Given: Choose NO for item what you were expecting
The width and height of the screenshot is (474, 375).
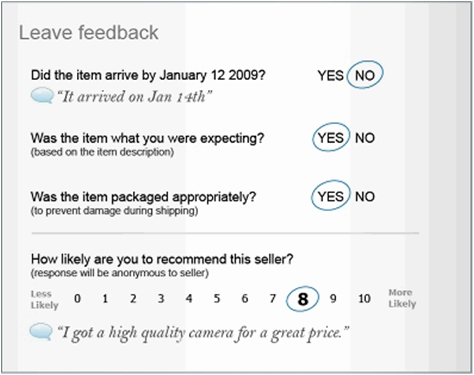Looking at the screenshot, I should (x=365, y=138).
